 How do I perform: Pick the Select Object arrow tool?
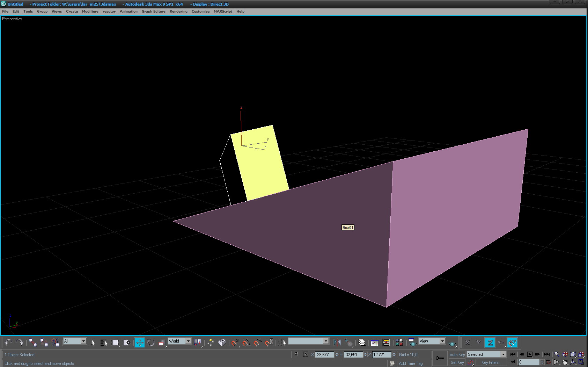coord(93,343)
